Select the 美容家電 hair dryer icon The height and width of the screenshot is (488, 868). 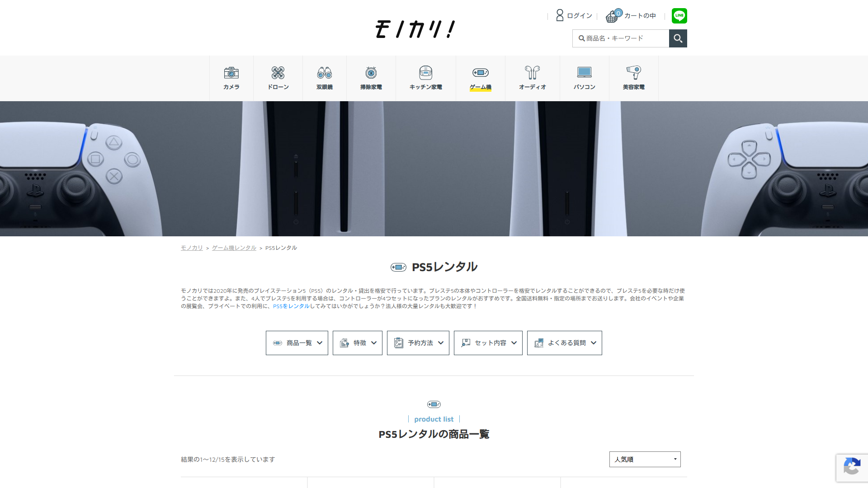click(x=633, y=73)
